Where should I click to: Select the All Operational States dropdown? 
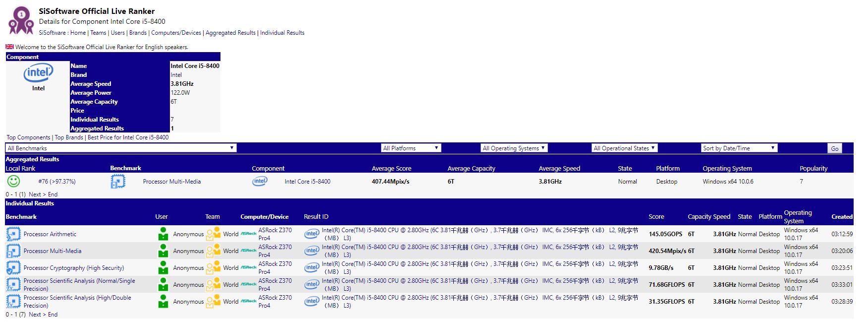pos(624,148)
